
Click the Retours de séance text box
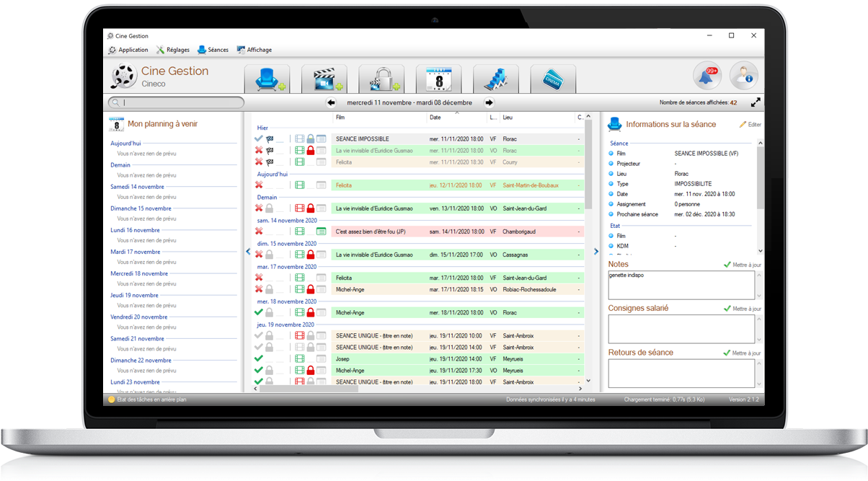[x=681, y=374]
